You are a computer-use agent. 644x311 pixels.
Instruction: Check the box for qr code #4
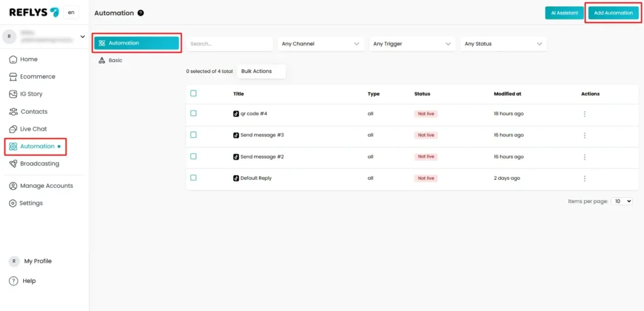tap(194, 113)
